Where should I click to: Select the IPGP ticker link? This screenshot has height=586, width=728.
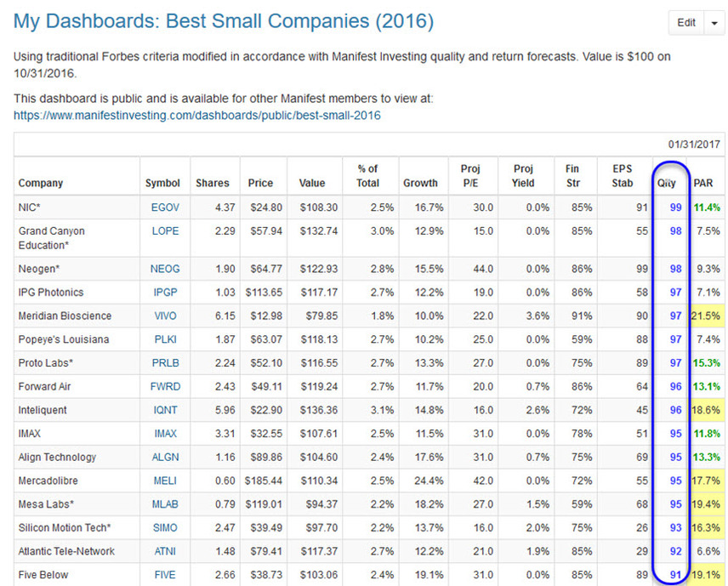pyautogui.click(x=164, y=292)
